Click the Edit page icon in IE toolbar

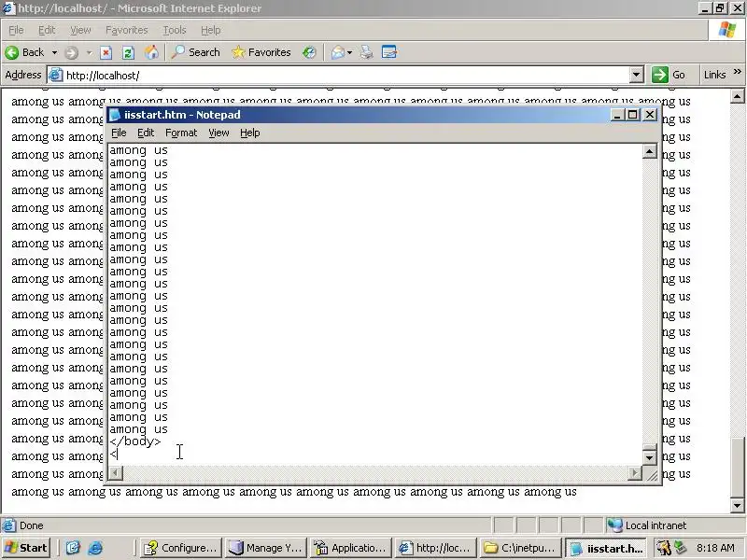click(389, 52)
